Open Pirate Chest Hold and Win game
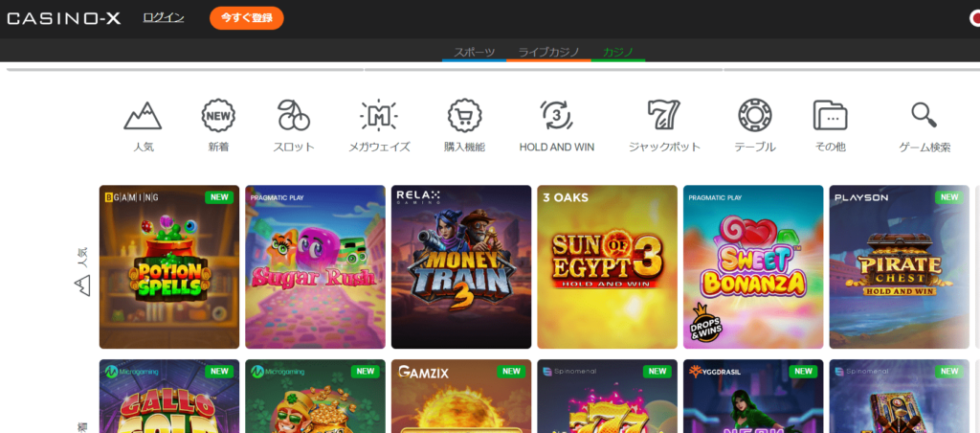The width and height of the screenshot is (980, 433). pos(900,266)
